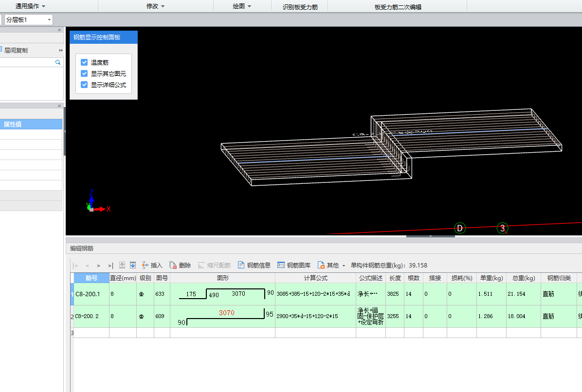Click 计算公式 column header

315,278
